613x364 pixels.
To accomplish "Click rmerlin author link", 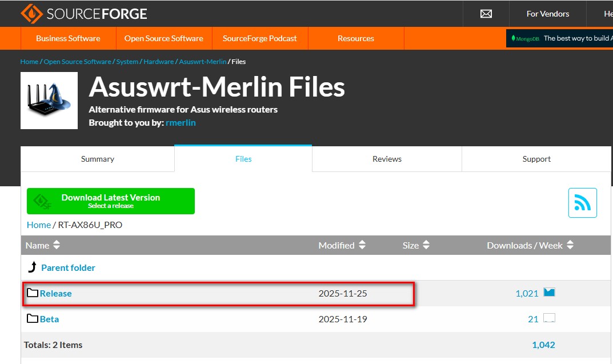I will [x=181, y=123].
